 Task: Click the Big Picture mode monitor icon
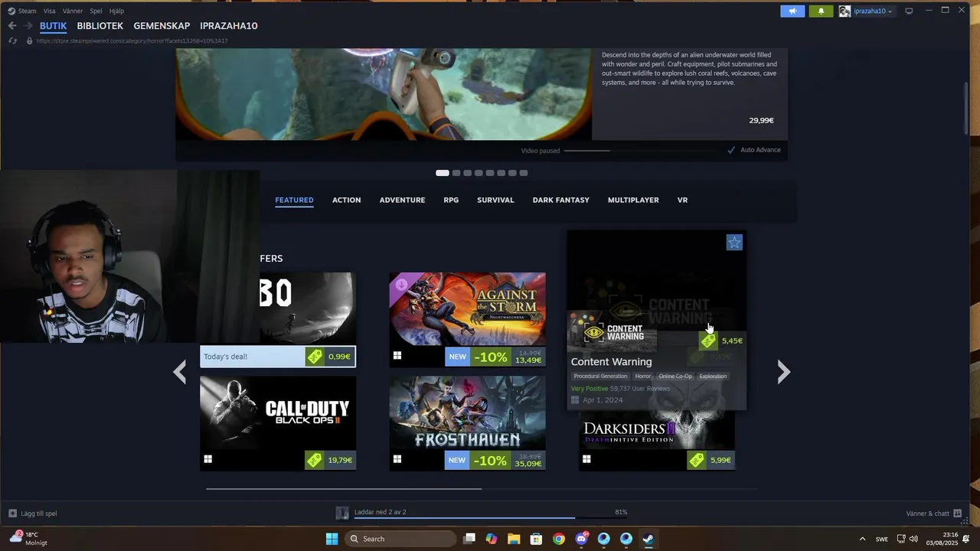(x=909, y=11)
